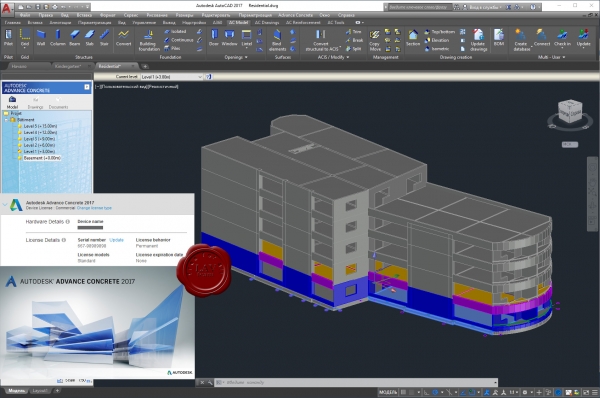Image resolution: width=600 pixels, height=398 pixels.
Task: Select the Beam tool
Action: coord(75,38)
